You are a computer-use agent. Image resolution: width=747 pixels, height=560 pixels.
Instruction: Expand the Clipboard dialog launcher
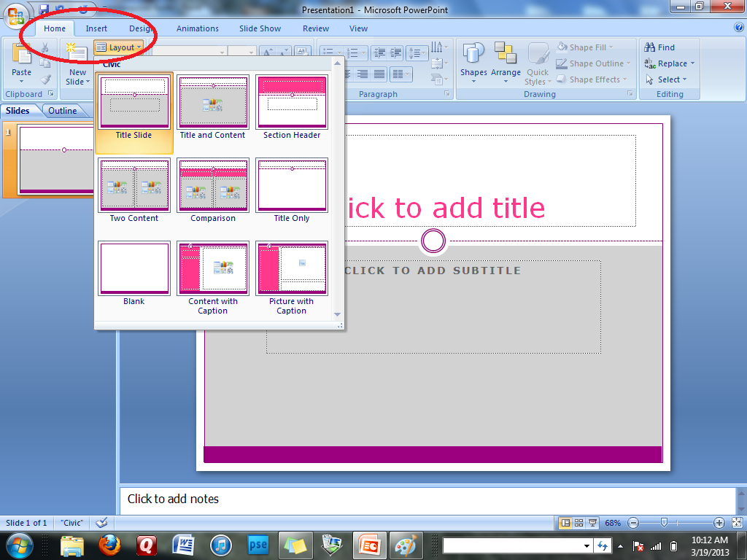tap(50, 94)
